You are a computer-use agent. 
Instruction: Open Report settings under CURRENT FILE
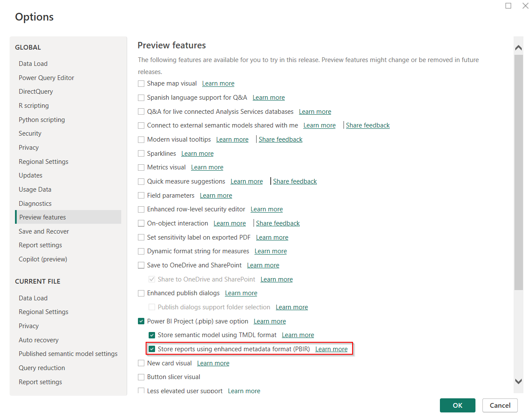40,382
